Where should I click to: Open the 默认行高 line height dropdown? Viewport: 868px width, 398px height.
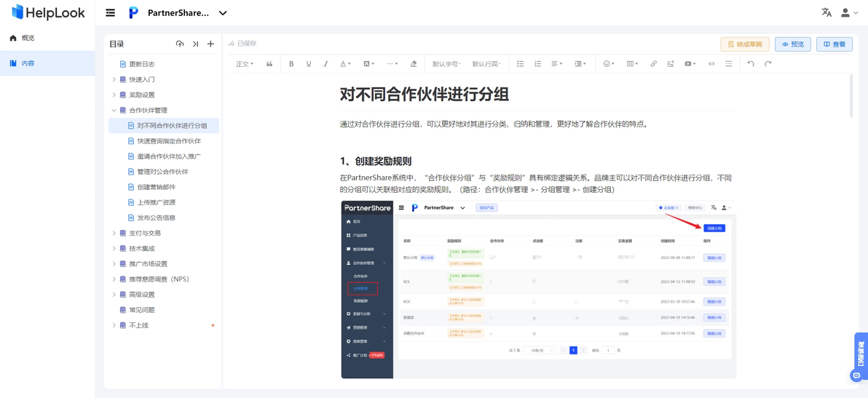(x=486, y=64)
